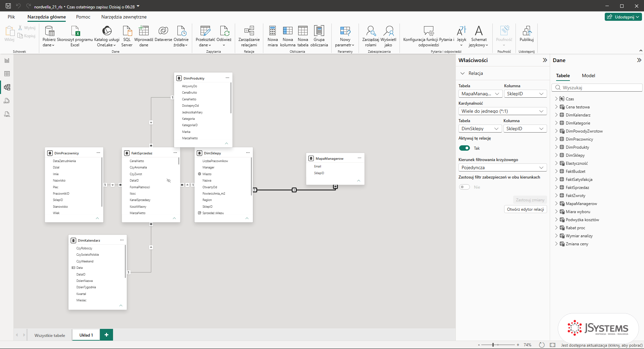Expand DimKalendarz in Dane pane
644x349 pixels.
coord(556,115)
